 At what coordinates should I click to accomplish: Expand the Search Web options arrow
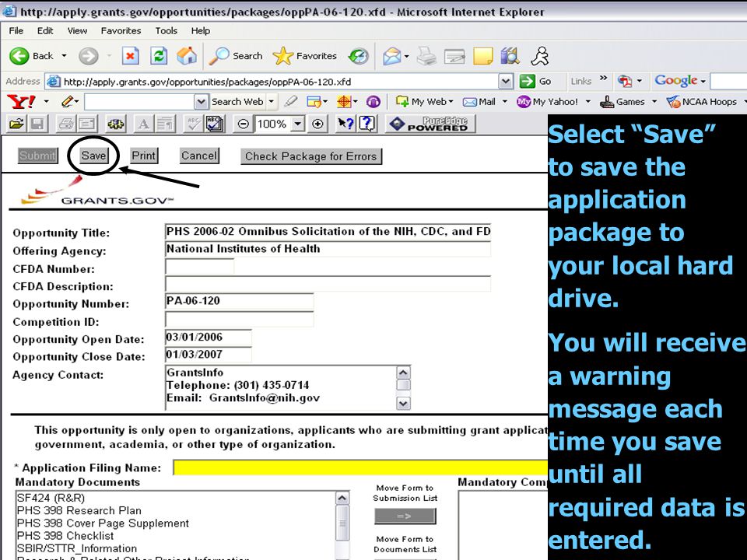pyautogui.click(x=271, y=101)
